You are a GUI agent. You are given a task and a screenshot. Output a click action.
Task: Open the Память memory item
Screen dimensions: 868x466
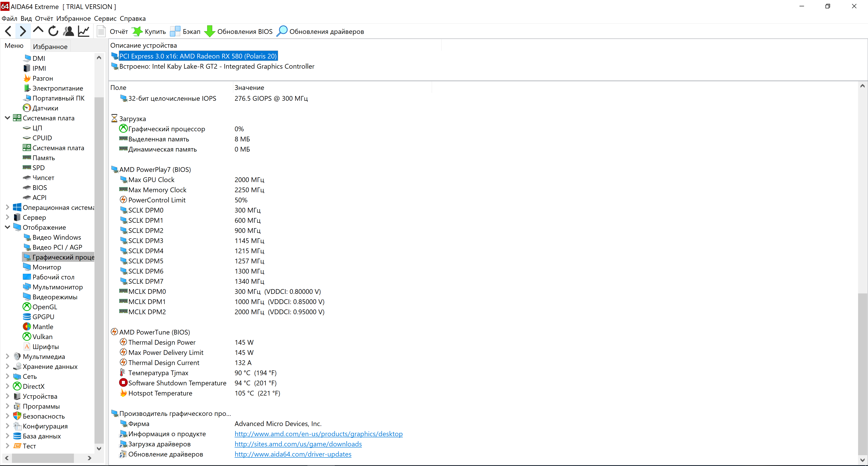pyautogui.click(x=39, y=158)
